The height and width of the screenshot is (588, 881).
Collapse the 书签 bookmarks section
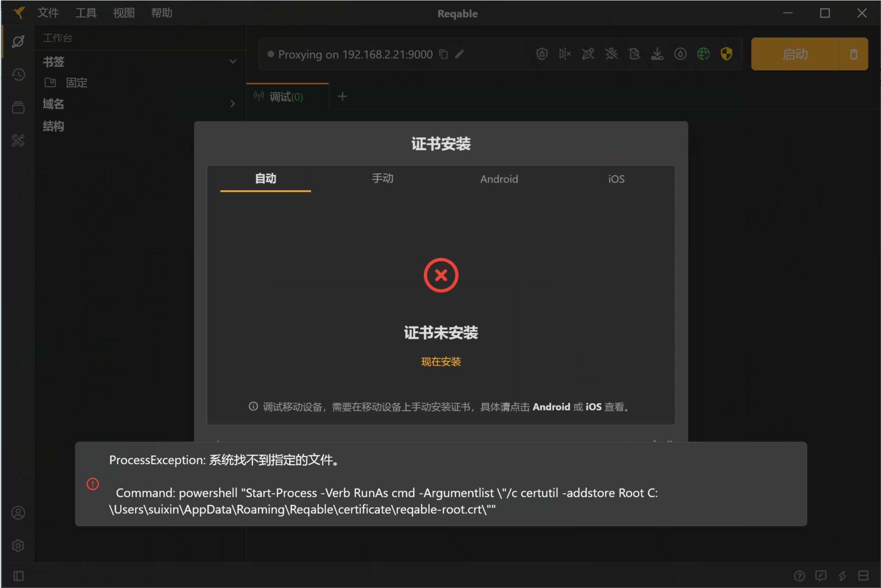tap(232, 61)
